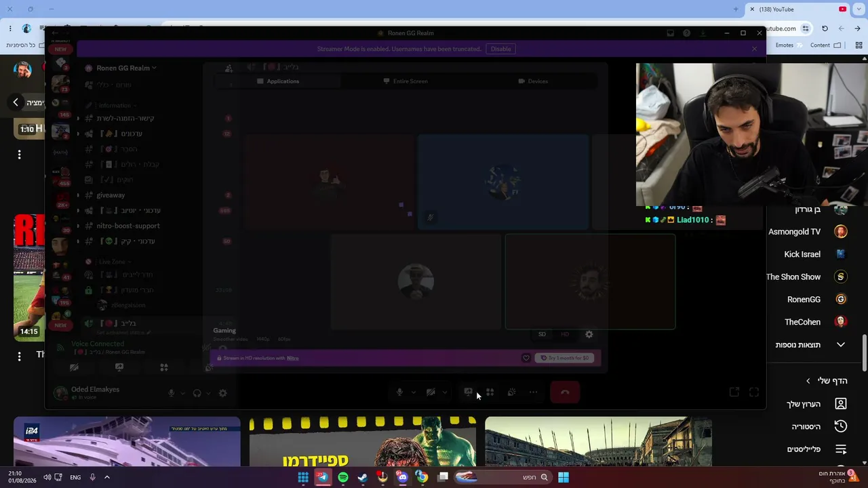Viewport: 868px width, 488px height.
Task: Select SD stream quality
Action: pos(542,334)
